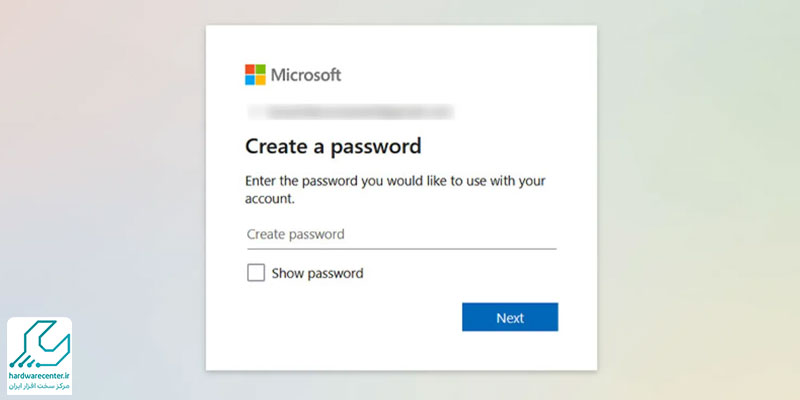
Task: Tick the Show password checkbox
Action: pyautogui.click(x=256, y=272)
